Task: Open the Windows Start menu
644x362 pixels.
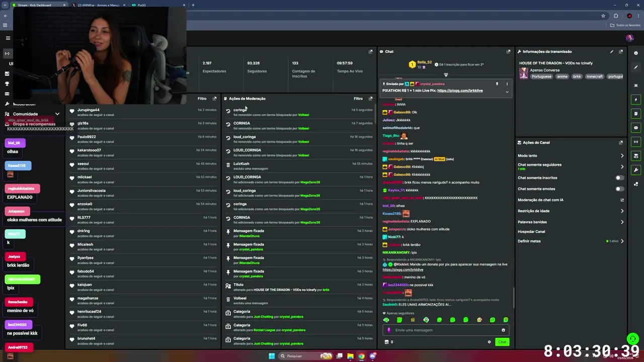Action: pos(272,356)
